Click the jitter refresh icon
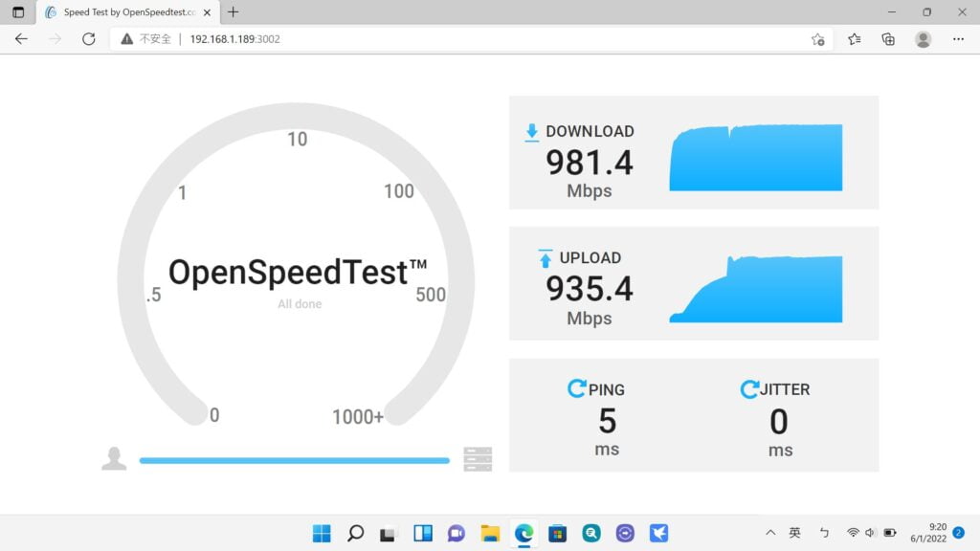The width and height of the screenshot is (980, 551). click(x=748, y=389)
